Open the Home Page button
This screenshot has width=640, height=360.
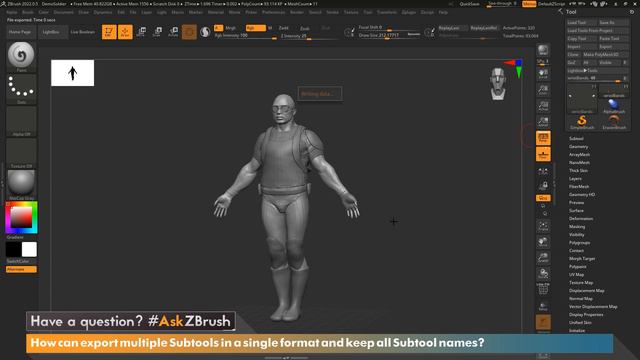coord(20,32)
